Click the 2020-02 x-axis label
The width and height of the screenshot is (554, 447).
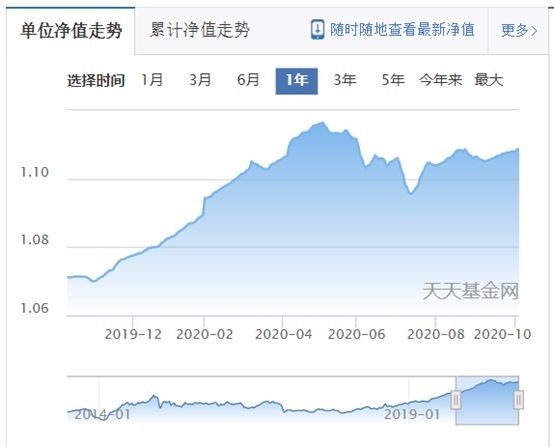[x=205, y=334]
